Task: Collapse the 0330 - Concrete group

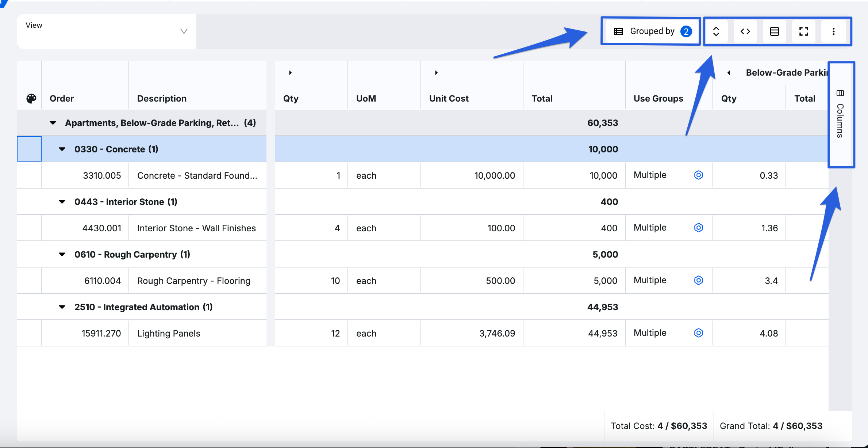Action: 62,149
